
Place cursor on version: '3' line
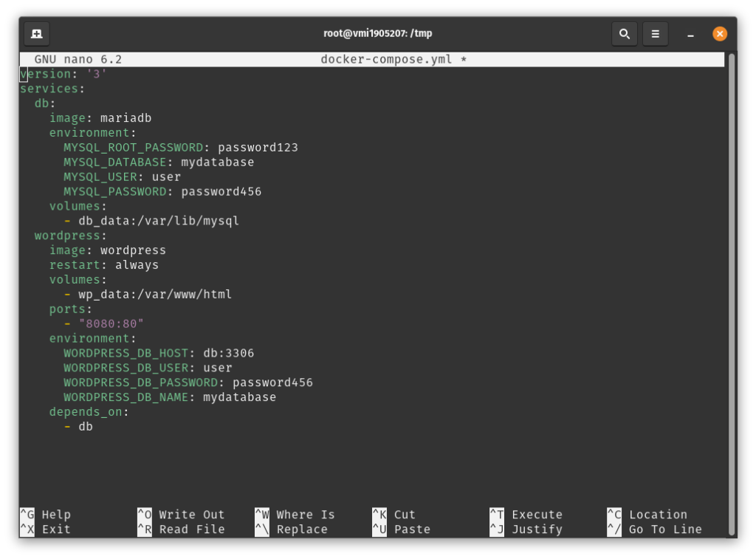63,75
